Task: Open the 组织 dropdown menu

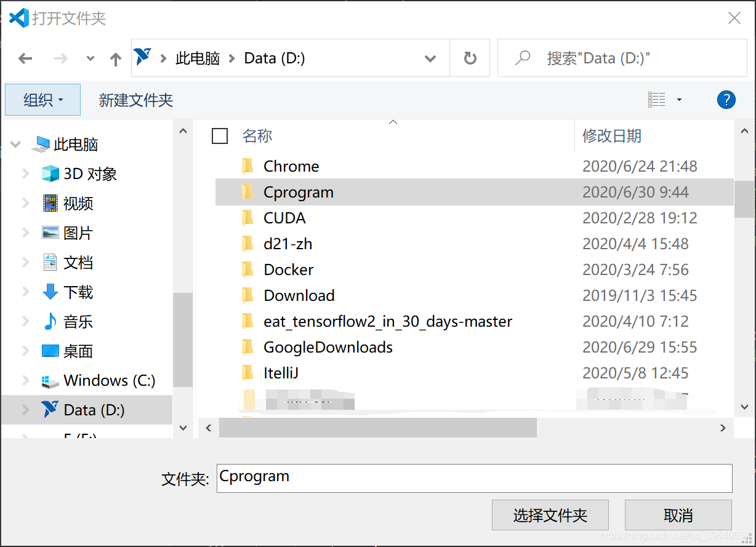Action: (42, 99)
